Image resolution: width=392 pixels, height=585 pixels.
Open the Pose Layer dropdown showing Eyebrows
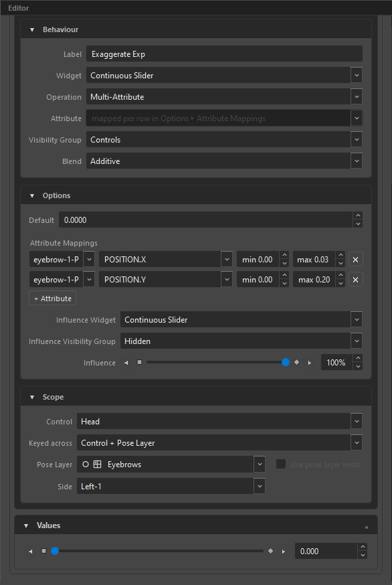tap(171, 464)
